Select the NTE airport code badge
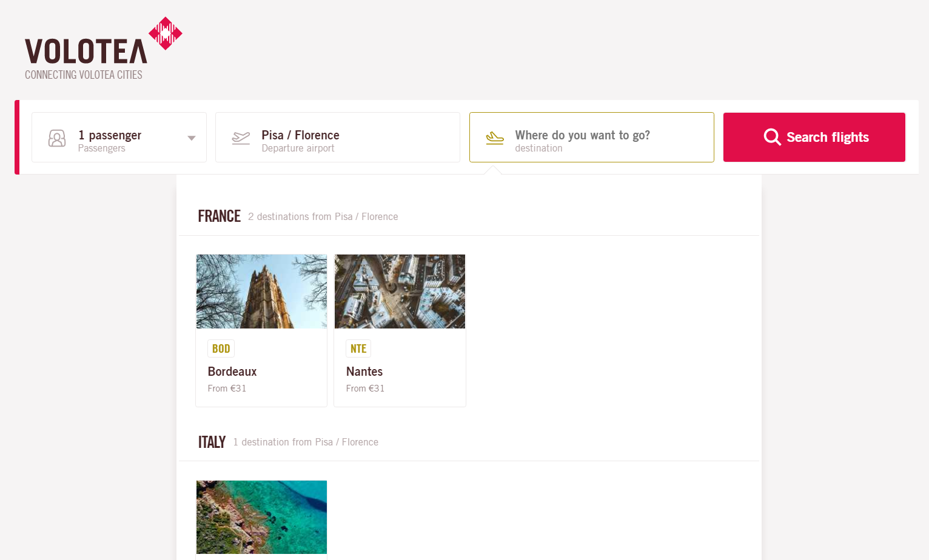Viewport: 929px width, 560px height. click(358, 348)
